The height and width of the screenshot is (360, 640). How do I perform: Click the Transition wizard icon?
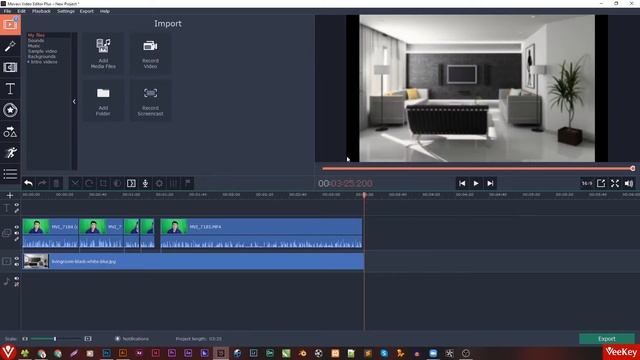point(131,183)
